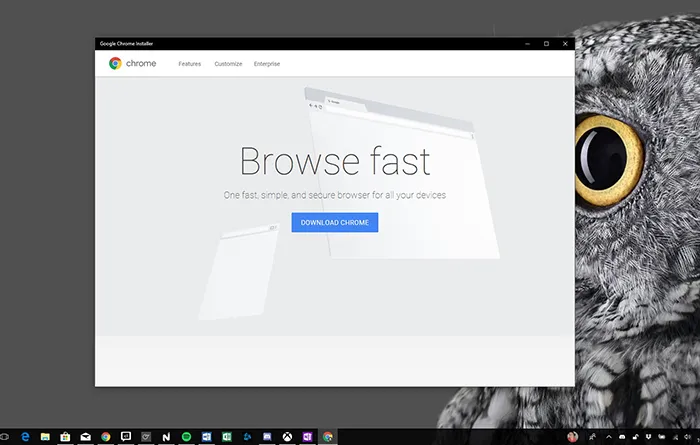Open the Xbox app in the taskbar
The width and height of the screenshot is (700, 445).
tap(287, 437)
